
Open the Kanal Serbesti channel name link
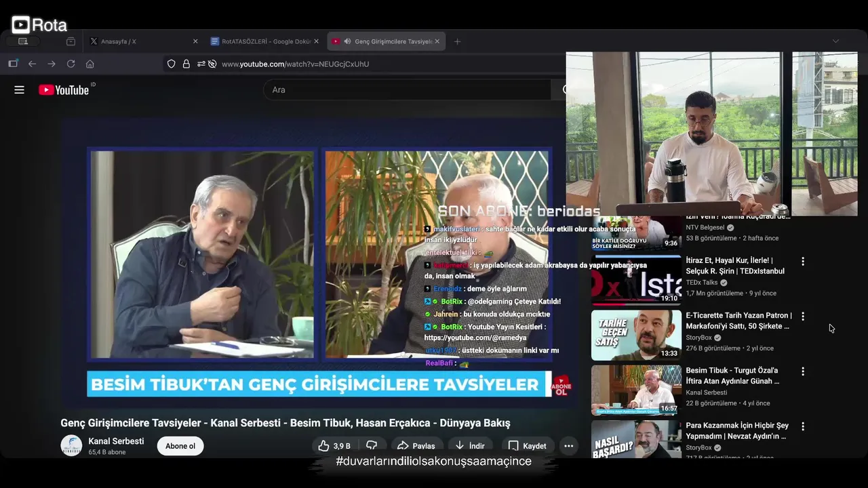tap(116, 441)
